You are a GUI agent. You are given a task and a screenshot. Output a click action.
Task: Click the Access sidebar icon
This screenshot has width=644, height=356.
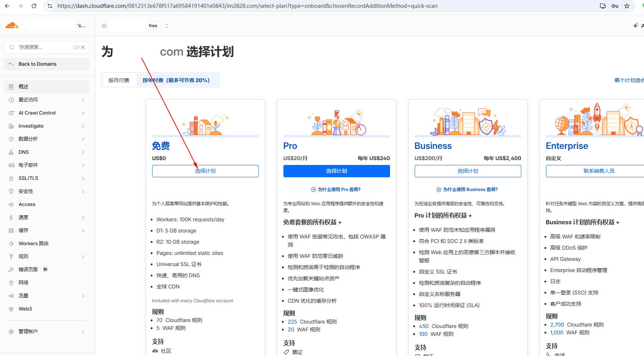pyautogui.click(x=11, y=204)
